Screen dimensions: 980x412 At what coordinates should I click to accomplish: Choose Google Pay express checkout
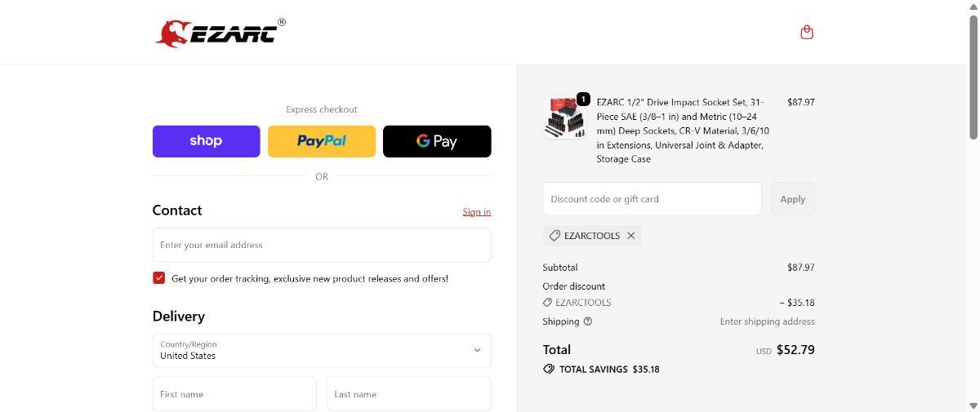point(437,141)
